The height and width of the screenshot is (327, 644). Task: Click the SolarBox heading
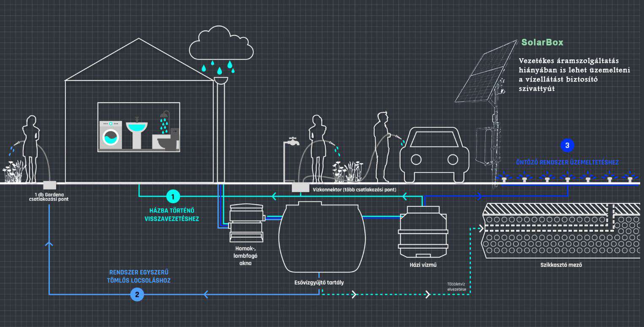(542, 43)
